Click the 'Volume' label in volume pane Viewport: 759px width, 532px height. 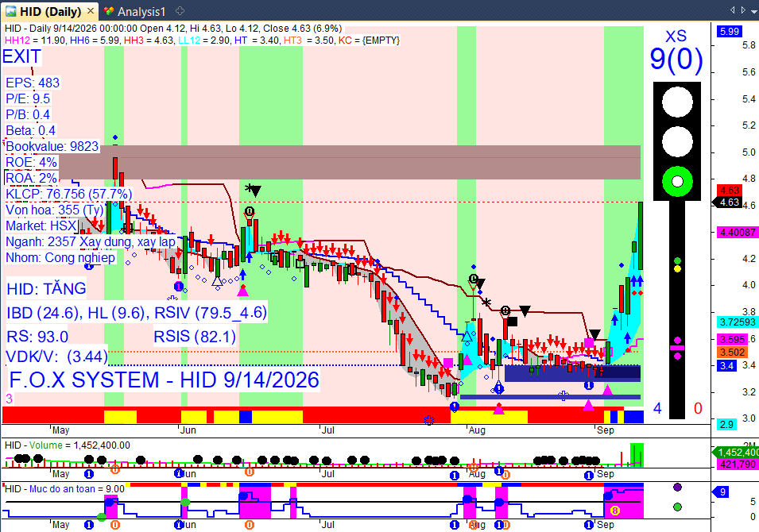46,445
